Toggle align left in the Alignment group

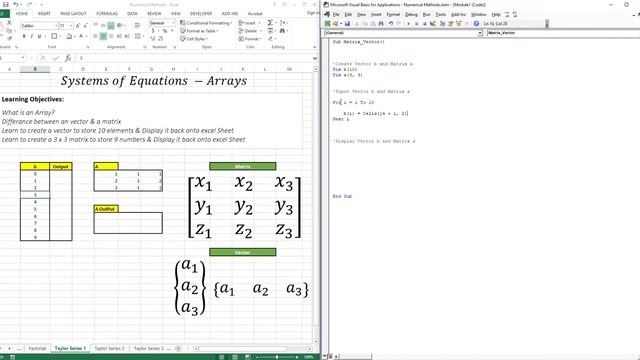pyautogui.click(x=96, y=36)
